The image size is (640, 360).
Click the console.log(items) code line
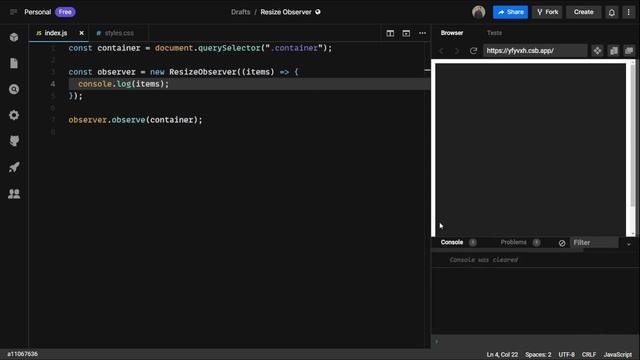pyautogui.click(x=123, y=84)
